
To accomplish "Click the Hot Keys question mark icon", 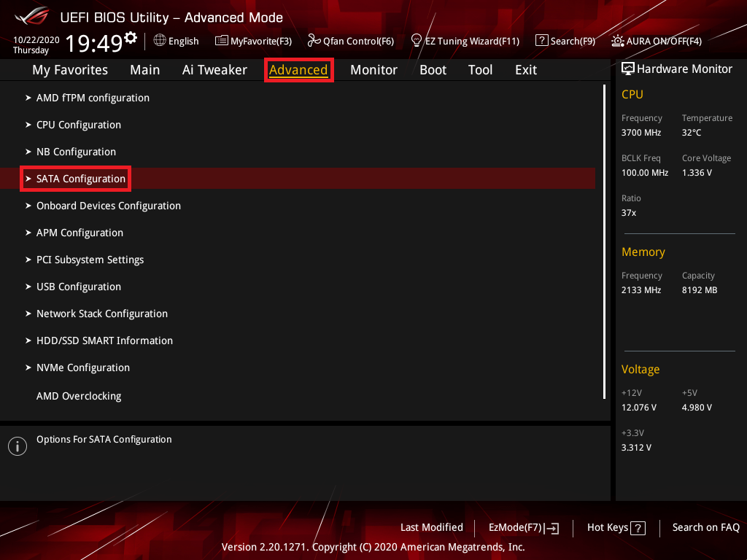I will tap(638, 528).
